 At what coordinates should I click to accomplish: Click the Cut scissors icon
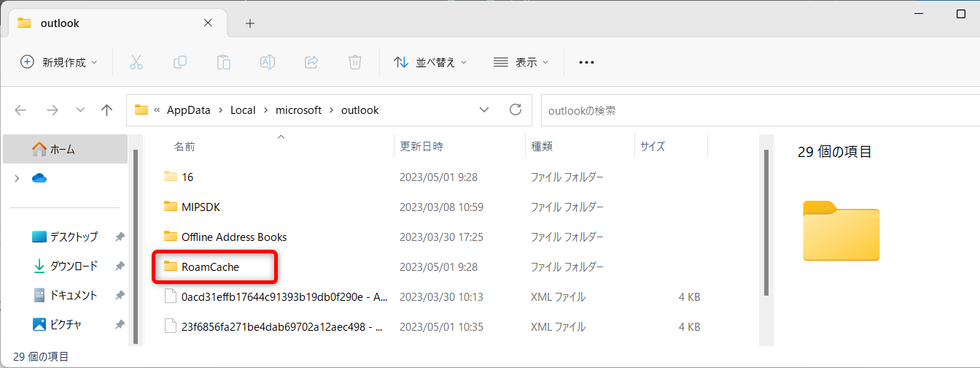(136, 62)
